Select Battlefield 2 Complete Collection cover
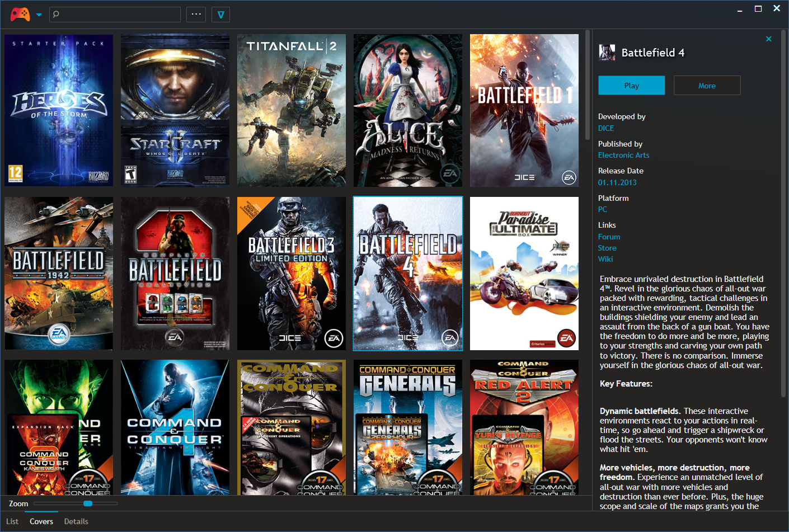This screenshot has width=789, height=532. [x=175, y=274]
